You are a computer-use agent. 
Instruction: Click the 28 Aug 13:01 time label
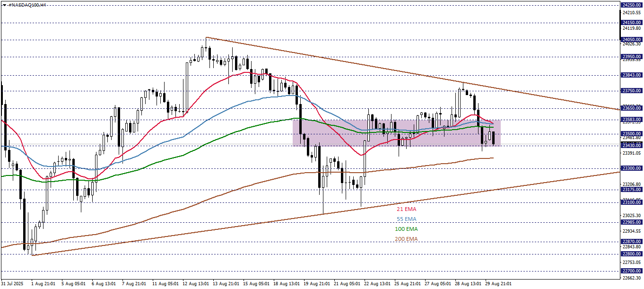[468, 284]
